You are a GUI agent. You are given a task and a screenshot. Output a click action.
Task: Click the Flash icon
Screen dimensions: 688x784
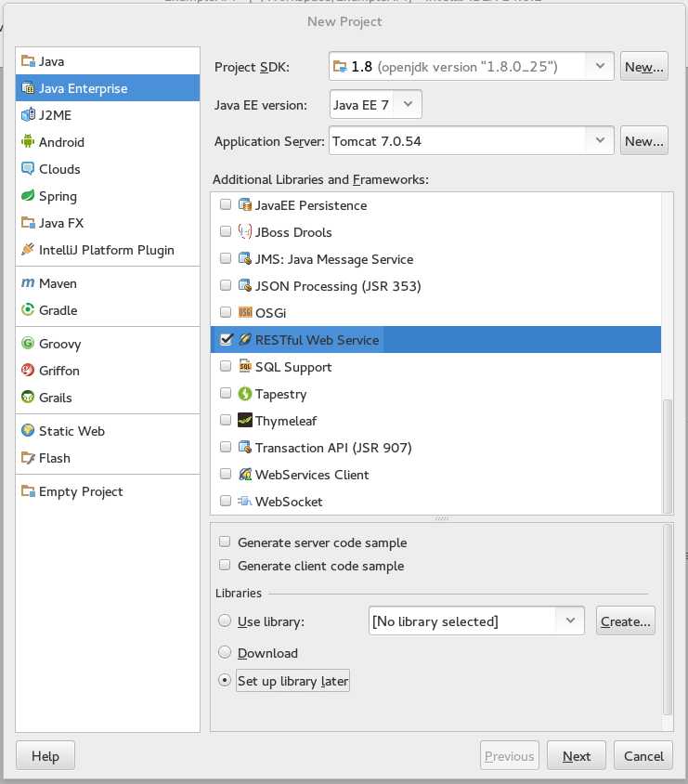28,458
